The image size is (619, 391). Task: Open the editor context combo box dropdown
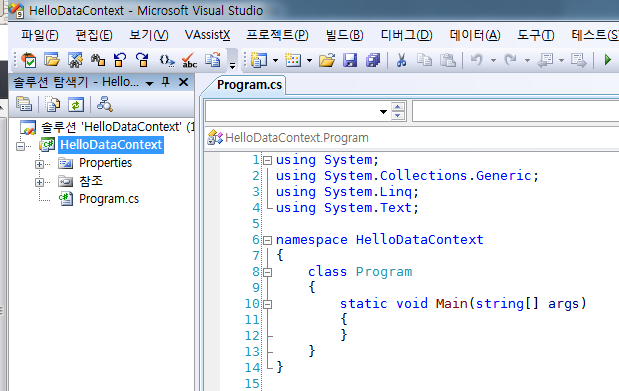click(x=383, y=112)
